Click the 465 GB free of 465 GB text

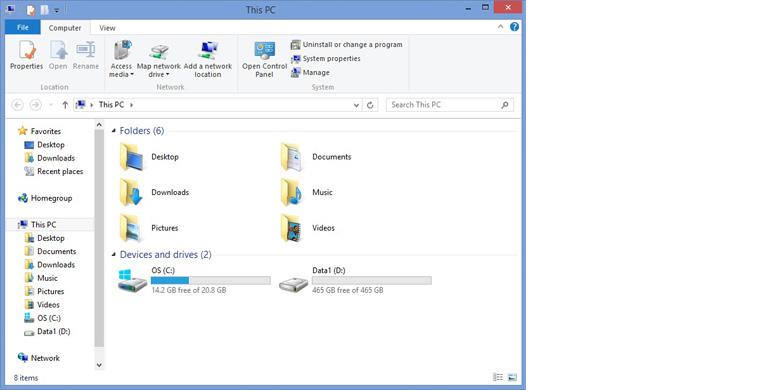(x=348, y=290)
